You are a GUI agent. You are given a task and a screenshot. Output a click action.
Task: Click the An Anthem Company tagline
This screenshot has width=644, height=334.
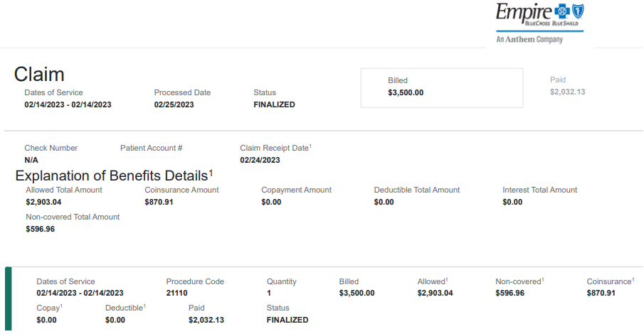[x=529, y=40]
